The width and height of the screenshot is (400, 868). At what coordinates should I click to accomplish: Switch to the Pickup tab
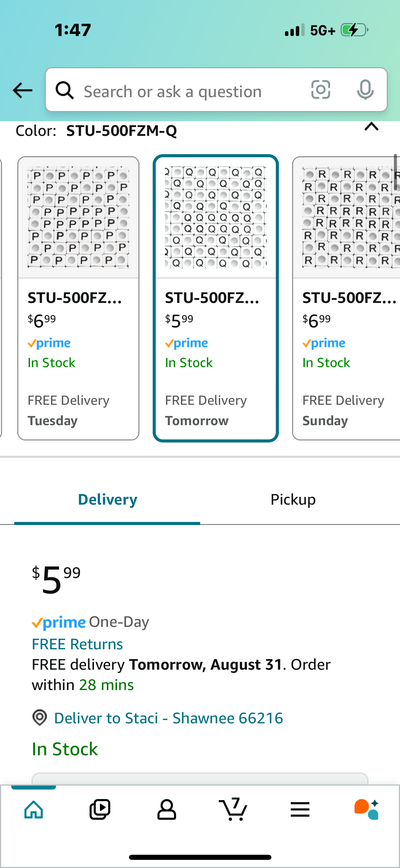(293, 500)
